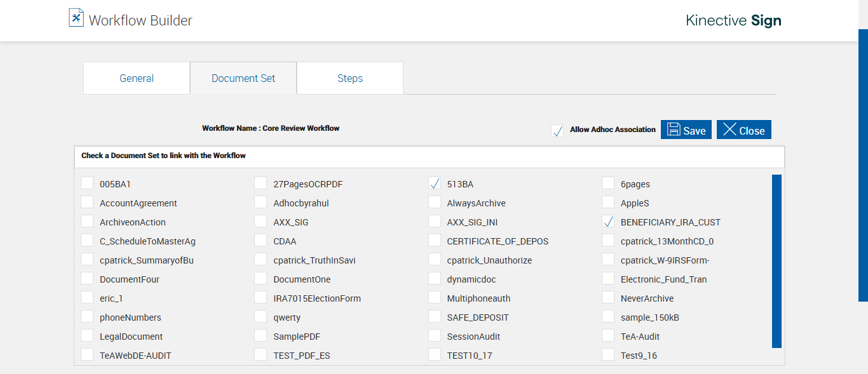868x374 pixels.
Task: Open the Steps tab
Action: pyautogui.click(x=350, y=78)
